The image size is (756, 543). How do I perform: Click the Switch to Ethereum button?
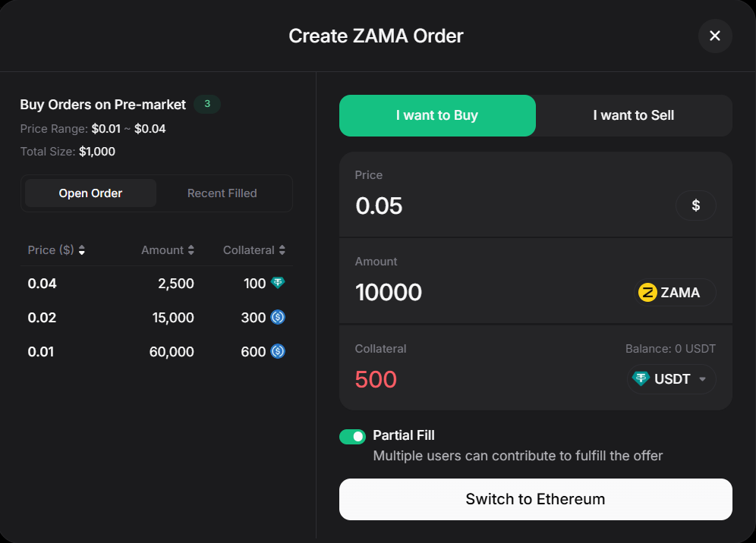[535, 499]
